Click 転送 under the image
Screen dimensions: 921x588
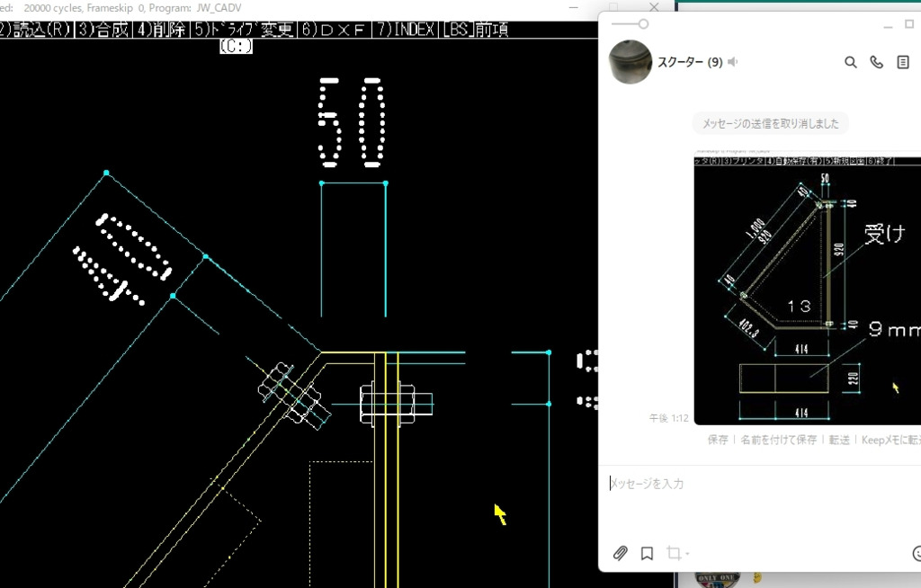(839, 440)
